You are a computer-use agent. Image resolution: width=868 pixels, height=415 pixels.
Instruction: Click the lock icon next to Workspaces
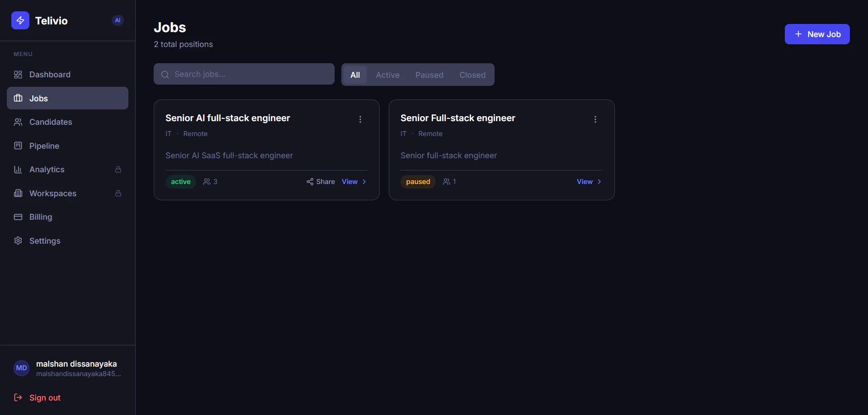[118, 193]
